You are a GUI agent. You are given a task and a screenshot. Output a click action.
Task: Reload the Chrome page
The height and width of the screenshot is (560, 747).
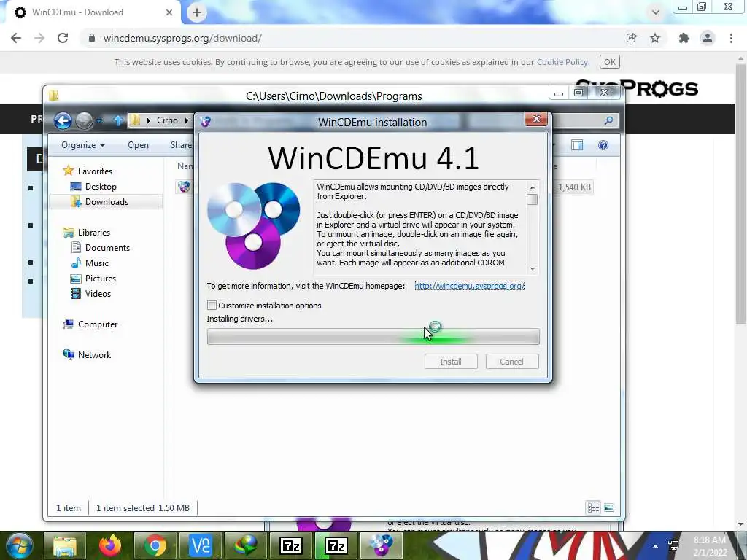pos(63,38)
